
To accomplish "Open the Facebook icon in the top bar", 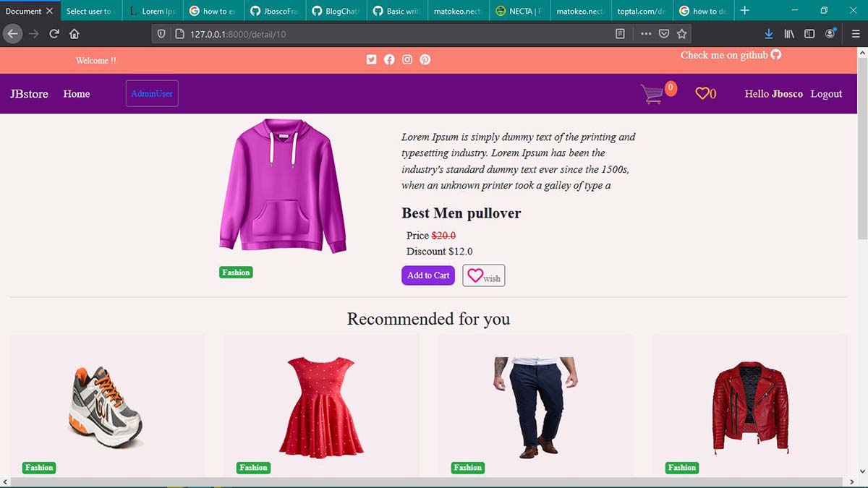I will pos(389,59).
